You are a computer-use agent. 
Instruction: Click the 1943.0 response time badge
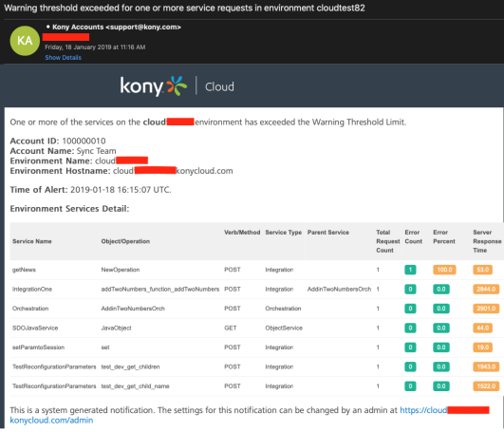486,366
